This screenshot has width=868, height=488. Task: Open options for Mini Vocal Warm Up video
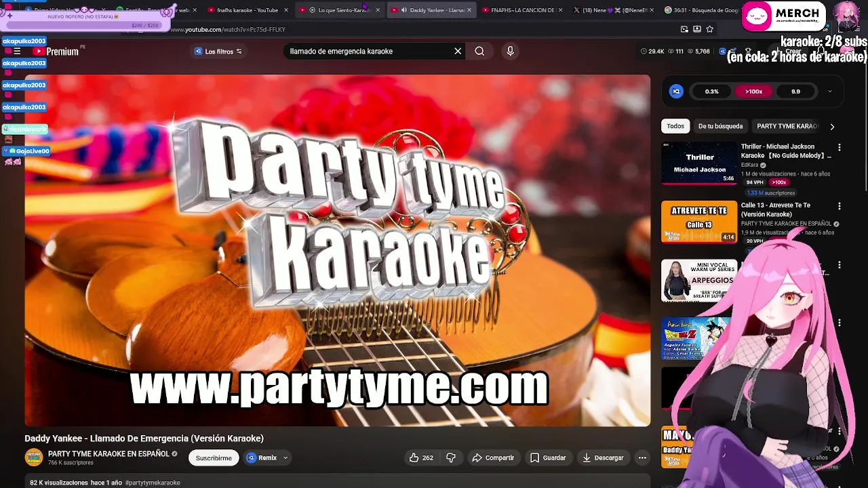[840, 265]
